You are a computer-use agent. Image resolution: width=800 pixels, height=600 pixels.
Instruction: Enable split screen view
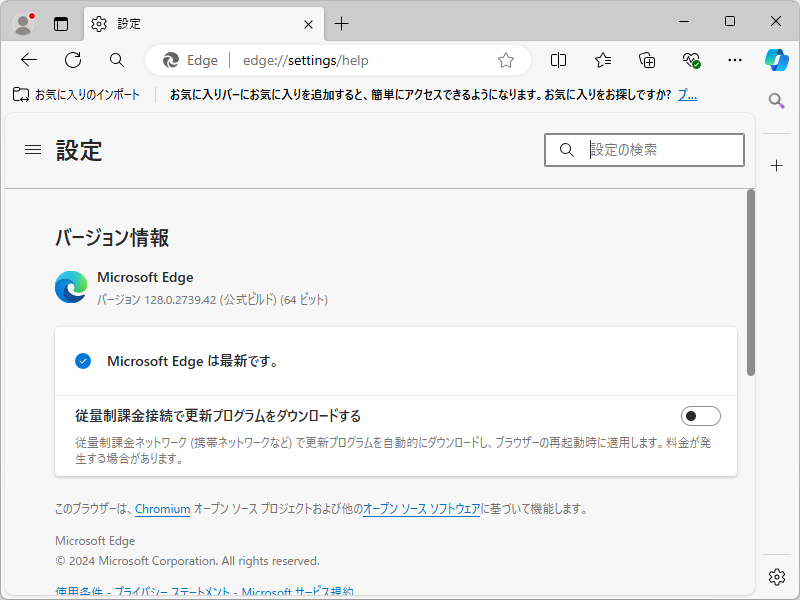click(x=557, y=60)
